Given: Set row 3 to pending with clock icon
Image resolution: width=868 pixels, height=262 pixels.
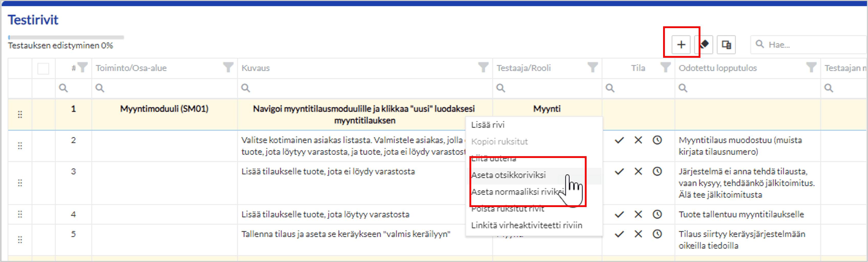Looking at the screenshot, I should click(657, 172).
